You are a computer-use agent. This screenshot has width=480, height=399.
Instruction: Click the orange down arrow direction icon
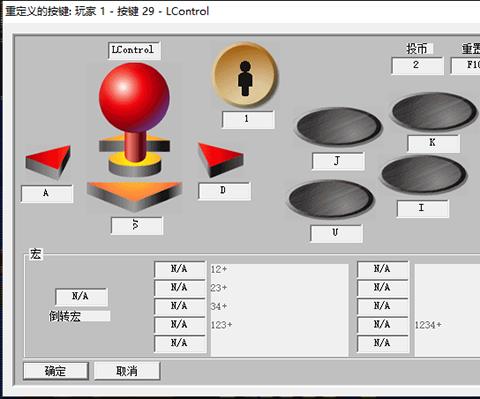[x=134, y=196]
